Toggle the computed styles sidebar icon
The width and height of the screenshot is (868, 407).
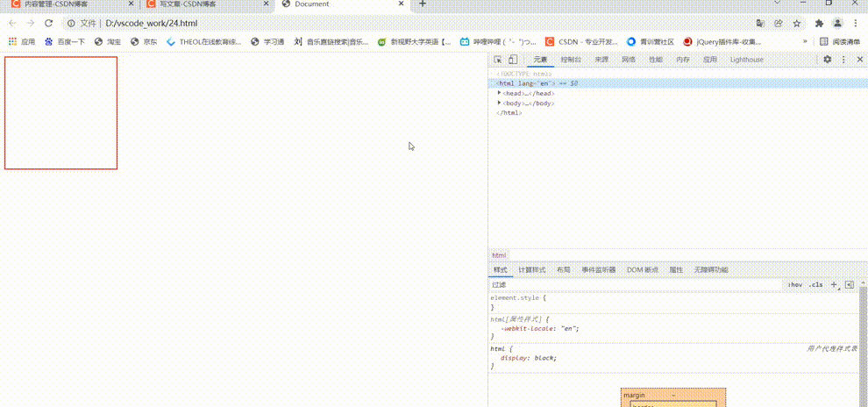[x=849, y=285]
